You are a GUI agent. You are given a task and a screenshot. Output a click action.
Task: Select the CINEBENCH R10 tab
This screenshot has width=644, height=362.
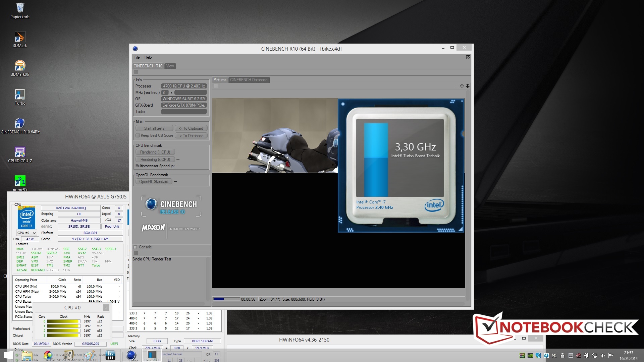(x=148, y=66)
